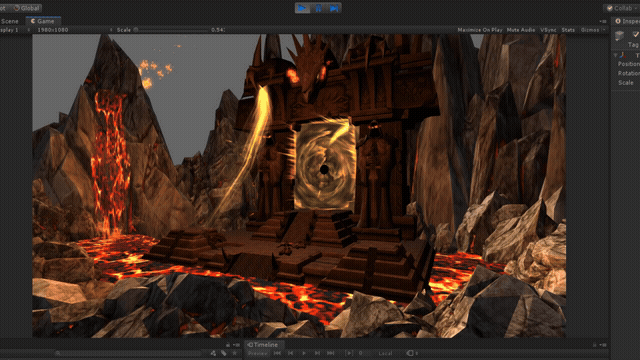Click the Step frame button in the toolbar

[334, 8]
